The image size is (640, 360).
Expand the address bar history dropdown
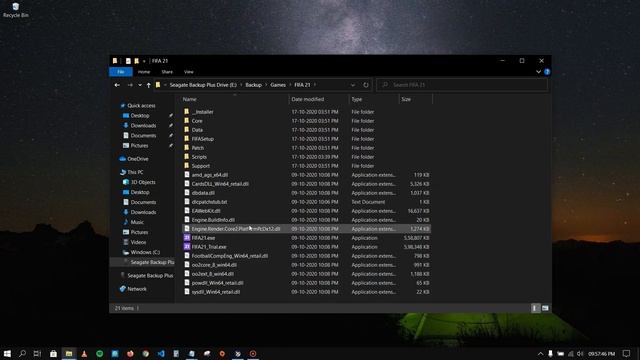tap(353, 85)
